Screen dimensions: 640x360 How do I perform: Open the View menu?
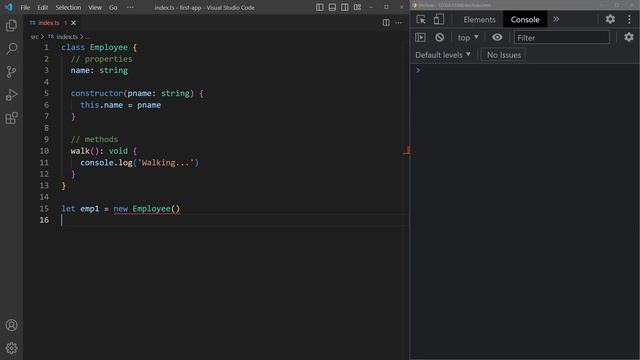[95, 7]
